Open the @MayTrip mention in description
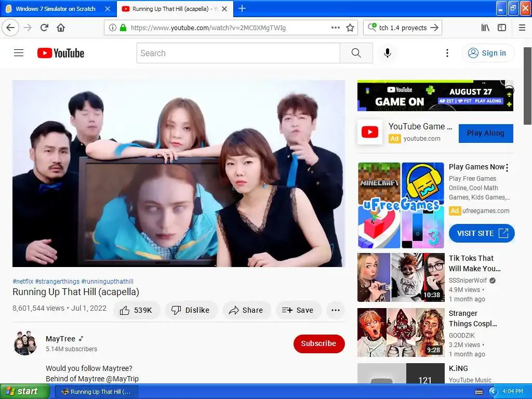 (122, 379)
